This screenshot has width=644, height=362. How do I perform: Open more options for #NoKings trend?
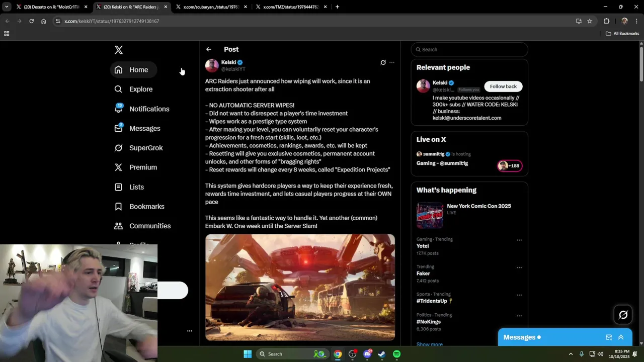(x=519, y=316)
